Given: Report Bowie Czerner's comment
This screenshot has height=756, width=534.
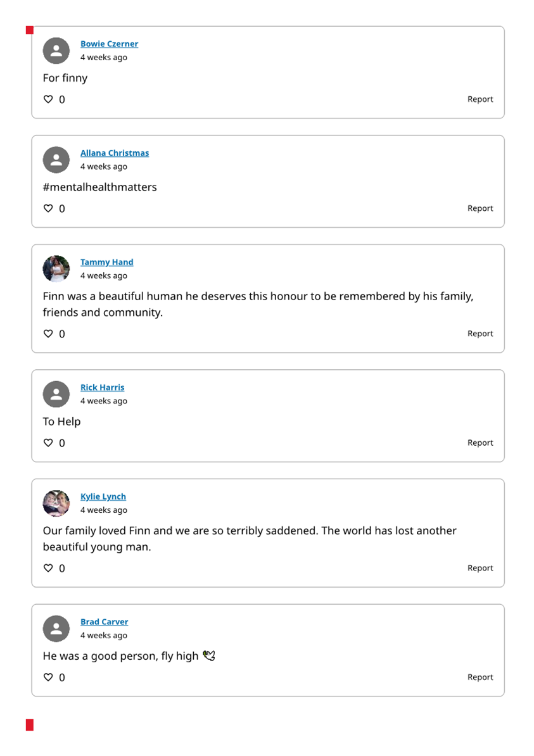Looking at the screenshot, I should [480, 99].
